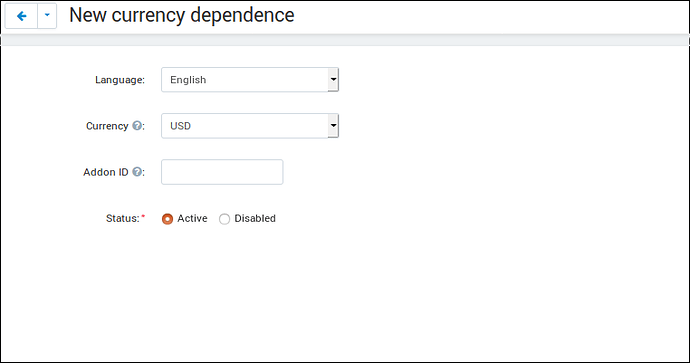Image resolution: width=690 pixels, height=363 pixels.
Task: Click the red required asterisk by Status
Action: 143,216
